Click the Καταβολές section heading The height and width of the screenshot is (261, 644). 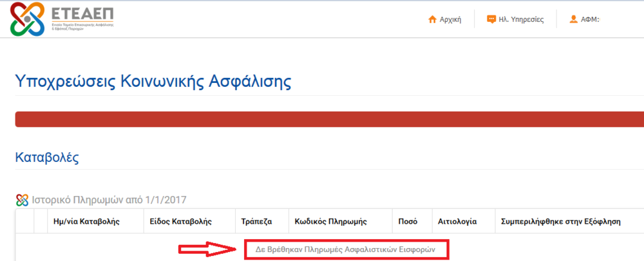47,157
